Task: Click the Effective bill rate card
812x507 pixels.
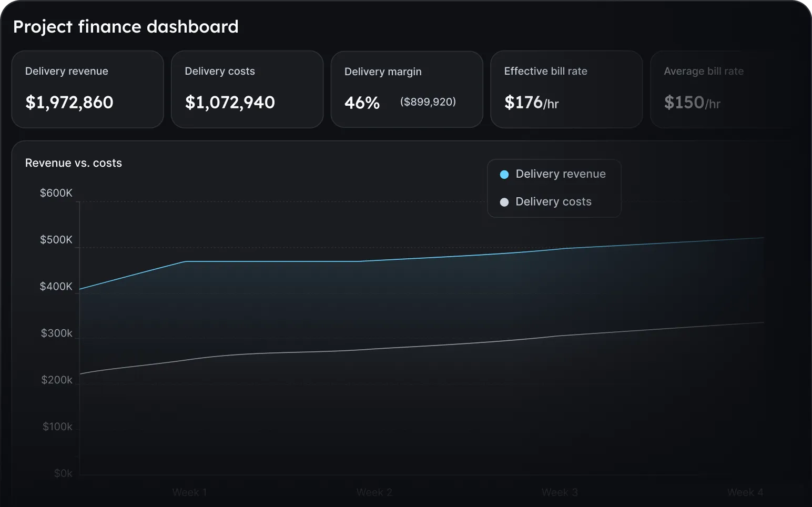Action: 566,89
